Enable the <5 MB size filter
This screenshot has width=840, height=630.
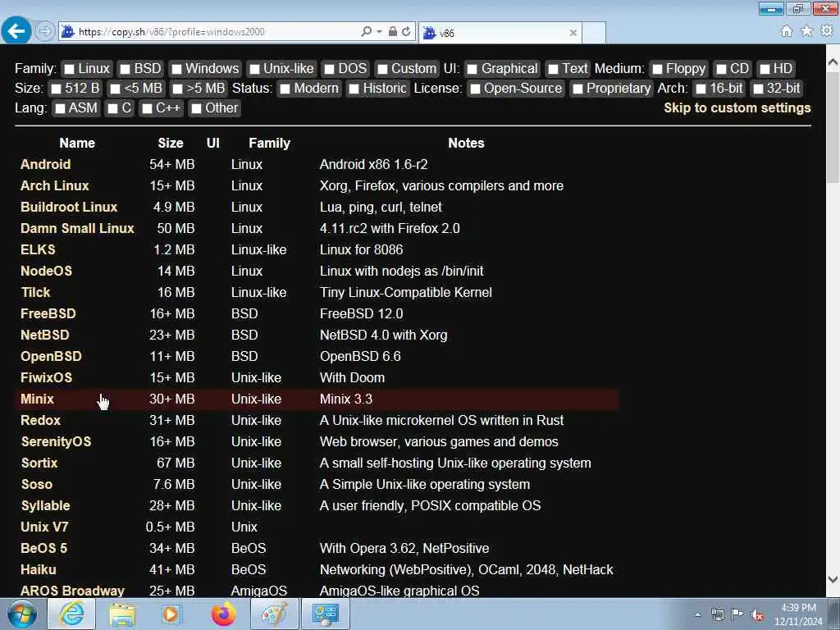click(115, 89)
